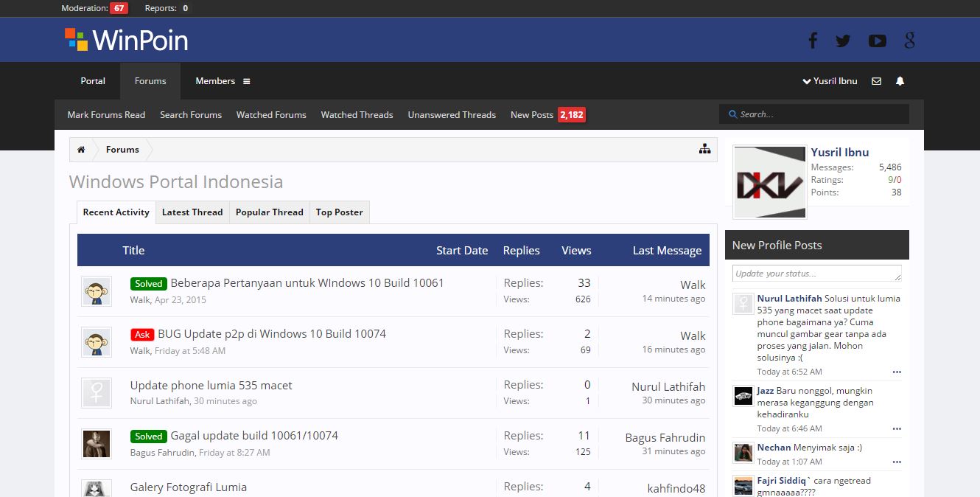The width and height of the screenshot is (980, 497).
Task: Click Jazz avatar in profile posts
Action: click(743, 396)
